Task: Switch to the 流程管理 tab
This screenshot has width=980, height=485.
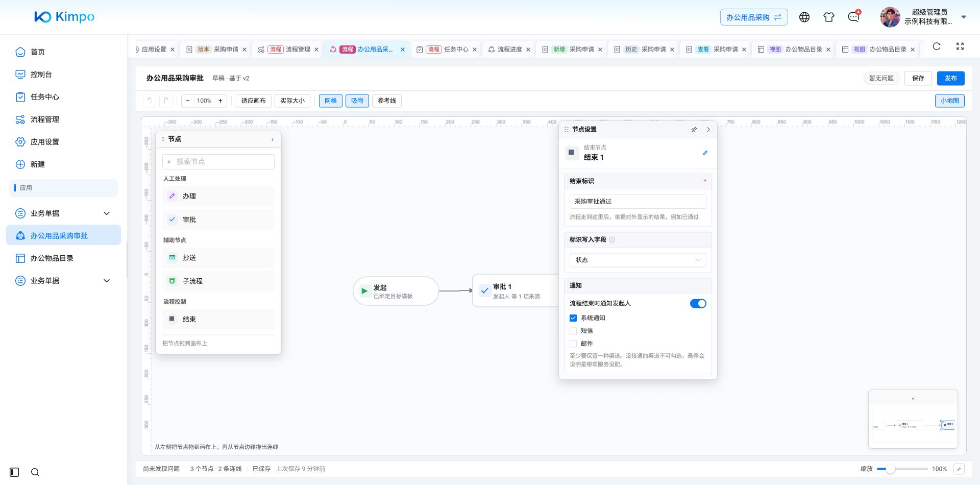Action: 288,50
